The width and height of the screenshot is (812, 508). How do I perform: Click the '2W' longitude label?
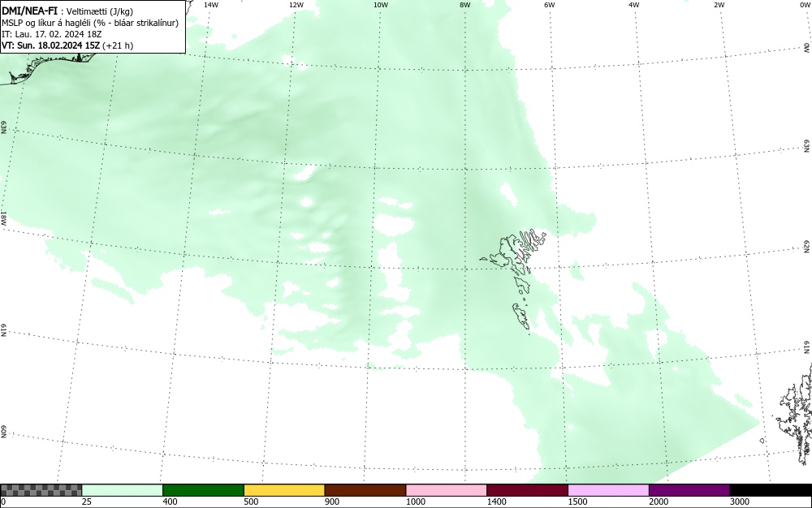pyautogui.click(x=719, y=5)
